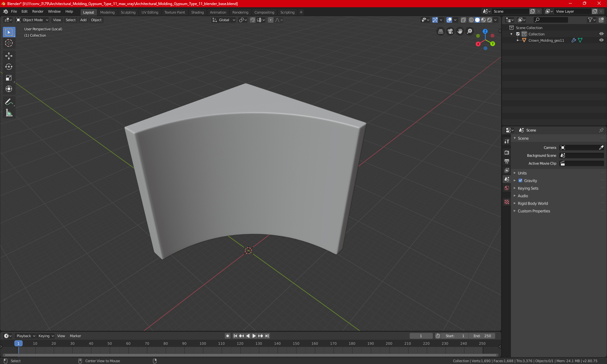The width and height of the screenshot is (607, 364).
Task: Activate the Cursor tool
Action: pos(9,43)
